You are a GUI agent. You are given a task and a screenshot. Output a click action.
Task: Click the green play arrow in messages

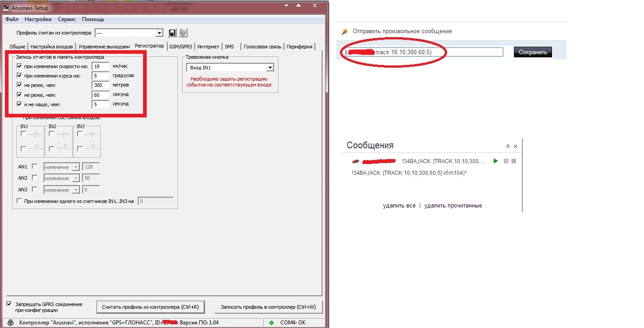pos(496,161)
